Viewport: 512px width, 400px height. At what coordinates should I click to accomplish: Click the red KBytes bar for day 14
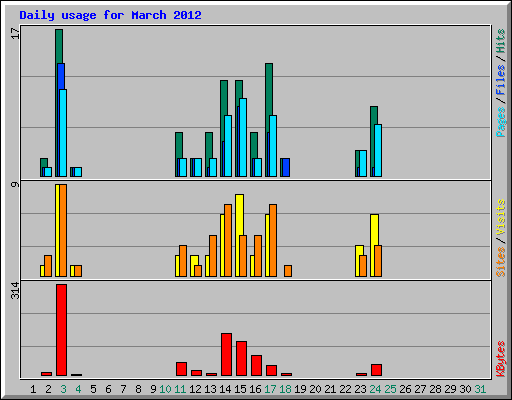pos(226,354)
